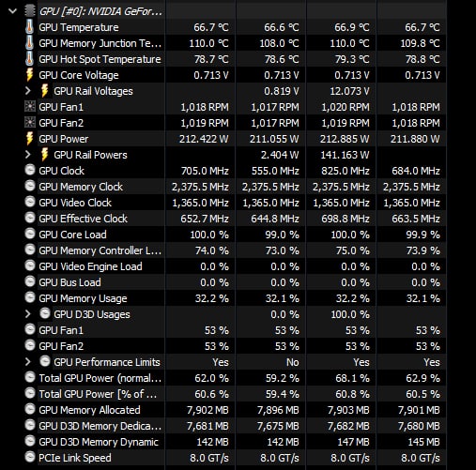Click gauge icon beside GPU Memory Usage
Screen dimensions: 476x470
(30, 297)
